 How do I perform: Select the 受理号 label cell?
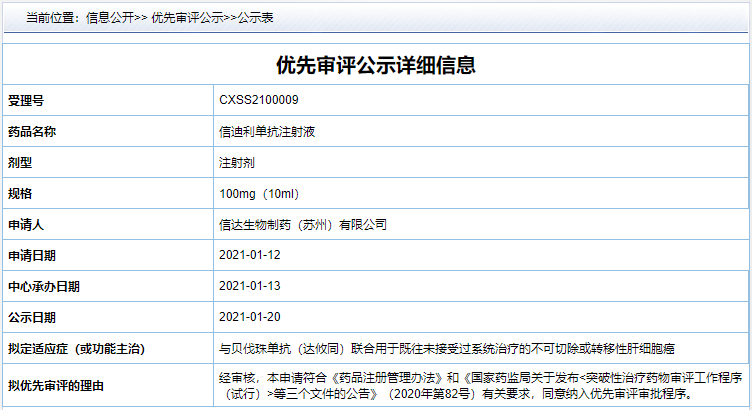pyautogui.click(x=108, y=100)
